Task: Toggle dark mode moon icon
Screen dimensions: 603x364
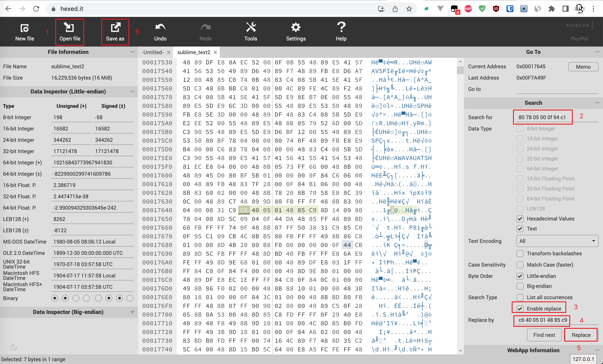Action: [14, 347]
